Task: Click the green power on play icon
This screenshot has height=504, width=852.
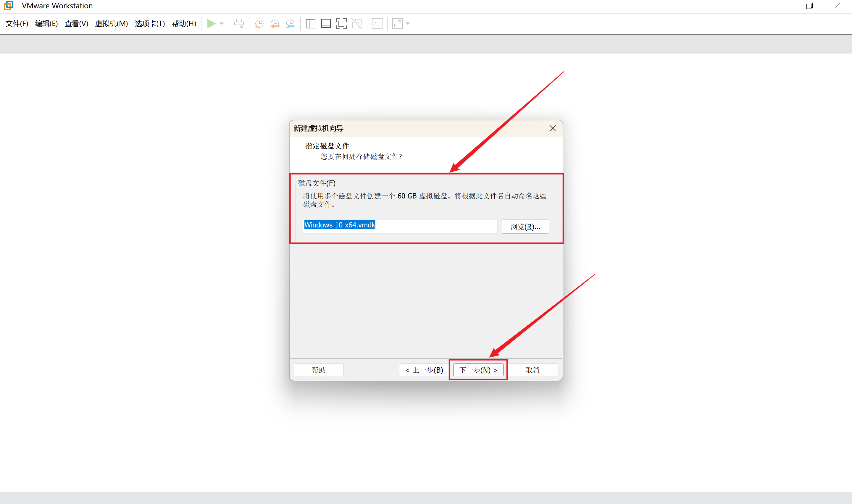Action: pos(211,23)
